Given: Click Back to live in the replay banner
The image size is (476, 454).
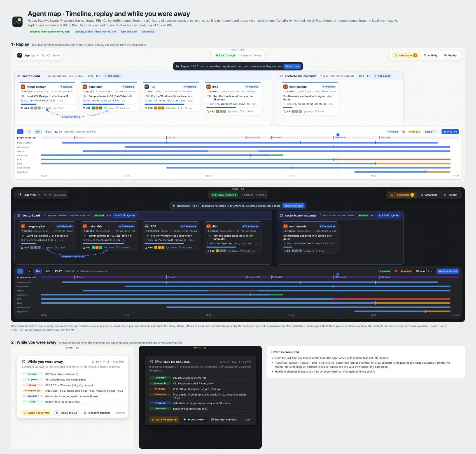Looking at the screenshot, I should 292,66.
